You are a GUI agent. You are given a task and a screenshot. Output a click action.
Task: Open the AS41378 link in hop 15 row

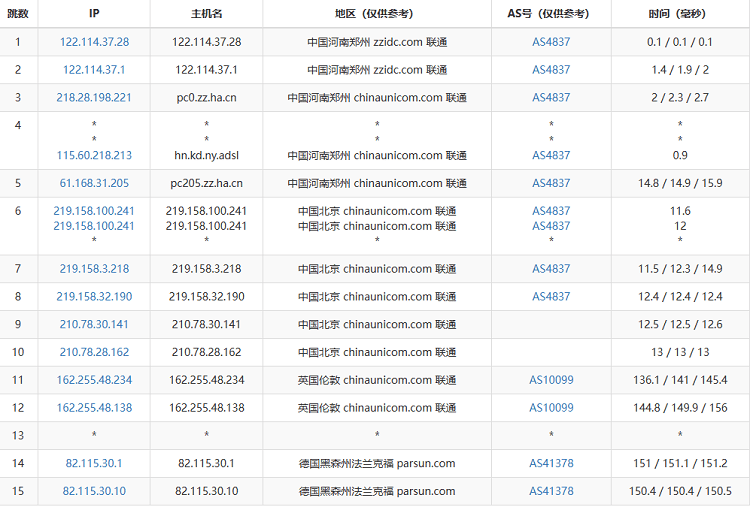[x=551, y=491]
